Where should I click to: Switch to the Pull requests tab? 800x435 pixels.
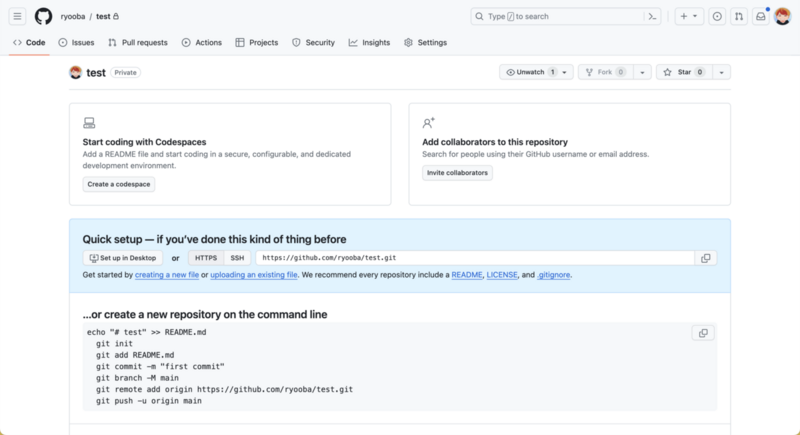pyautogui.click(x=138, y=43)
